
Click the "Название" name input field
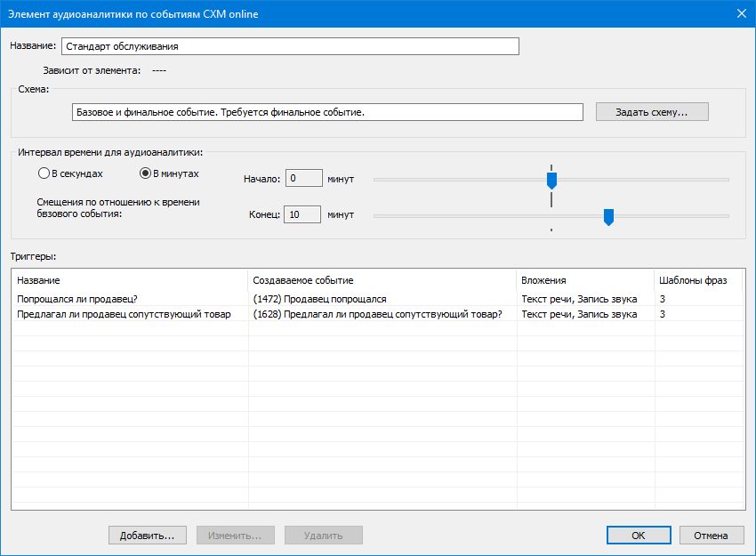point(289,46)
